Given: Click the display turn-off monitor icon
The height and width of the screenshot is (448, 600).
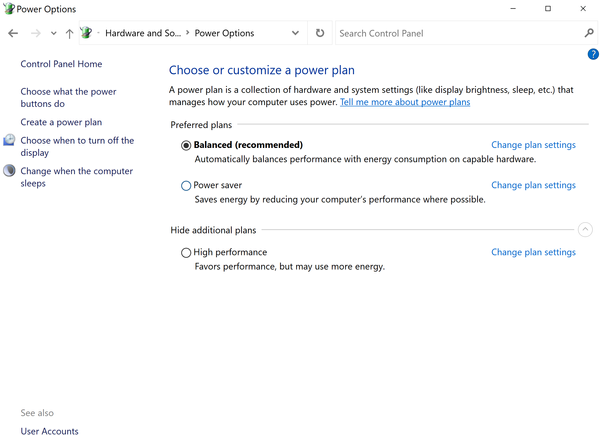Looking at the screenshot, I should 9,140.
